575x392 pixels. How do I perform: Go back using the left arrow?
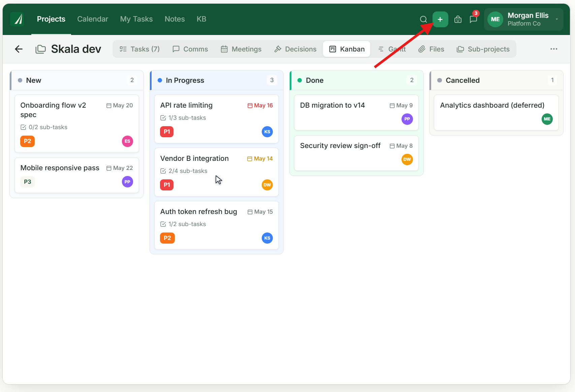click(x=19, y=49)
